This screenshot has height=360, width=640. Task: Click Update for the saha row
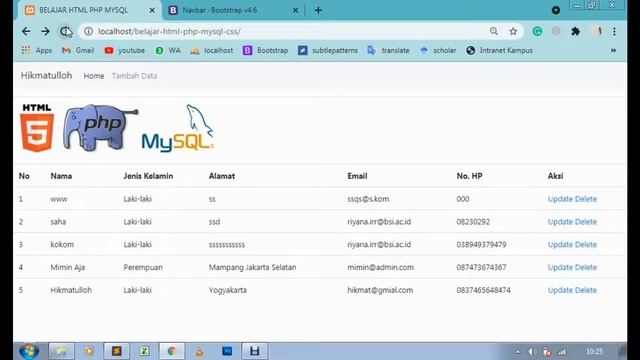click(x=560, y=222)
